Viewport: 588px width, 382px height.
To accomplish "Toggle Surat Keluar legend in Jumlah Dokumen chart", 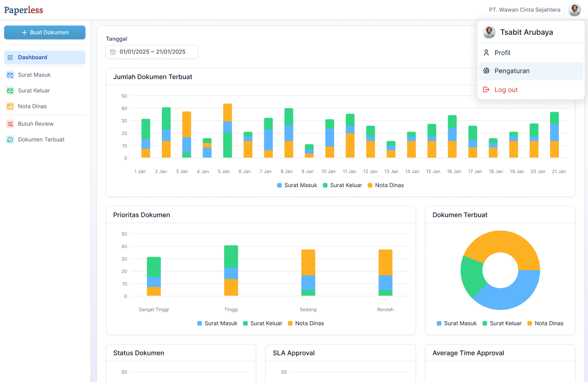I will pyautogui.click(x=342, y=186).
